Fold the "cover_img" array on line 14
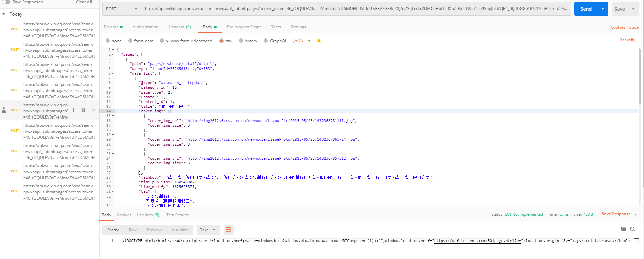Image resolution: width=644 pixels, height=259 pixels. point(113,111)
